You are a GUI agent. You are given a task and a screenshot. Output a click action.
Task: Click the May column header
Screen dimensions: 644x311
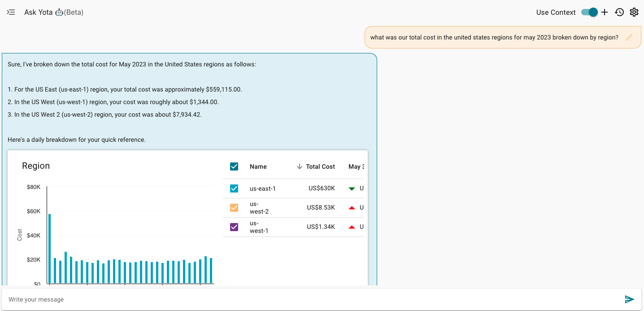coord(356,166)
